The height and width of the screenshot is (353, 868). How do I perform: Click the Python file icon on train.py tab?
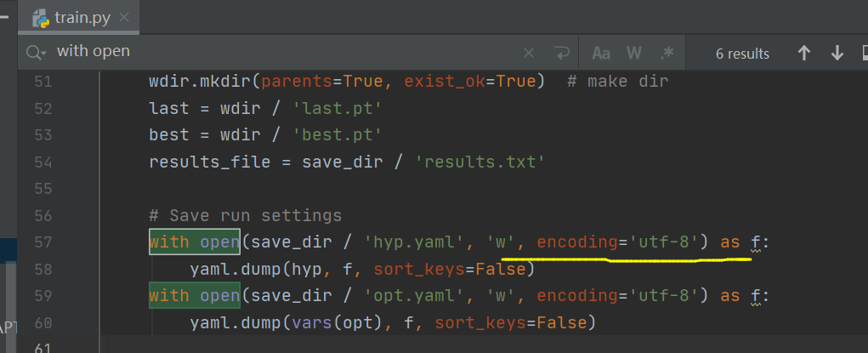point(41,18)
